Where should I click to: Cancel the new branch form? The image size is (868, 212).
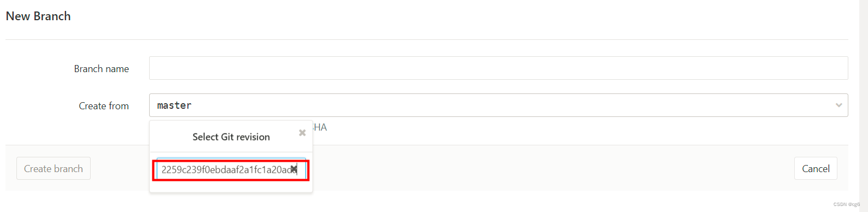point(816,169)
